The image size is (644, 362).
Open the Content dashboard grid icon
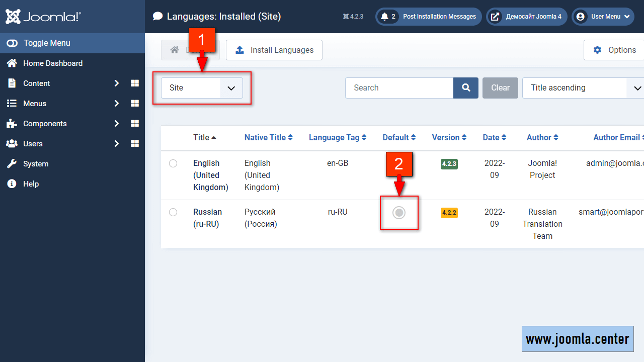pos(135,83)
